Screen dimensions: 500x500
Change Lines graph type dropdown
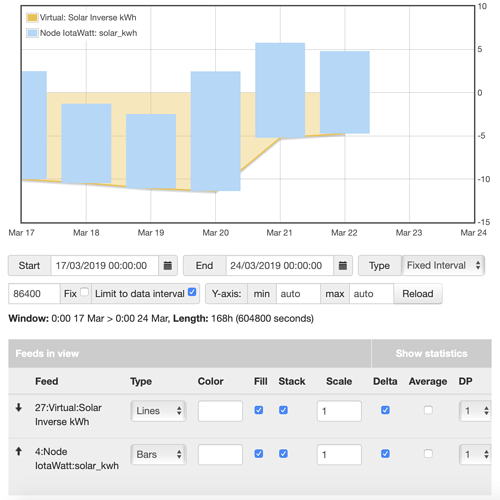(158, 411)
